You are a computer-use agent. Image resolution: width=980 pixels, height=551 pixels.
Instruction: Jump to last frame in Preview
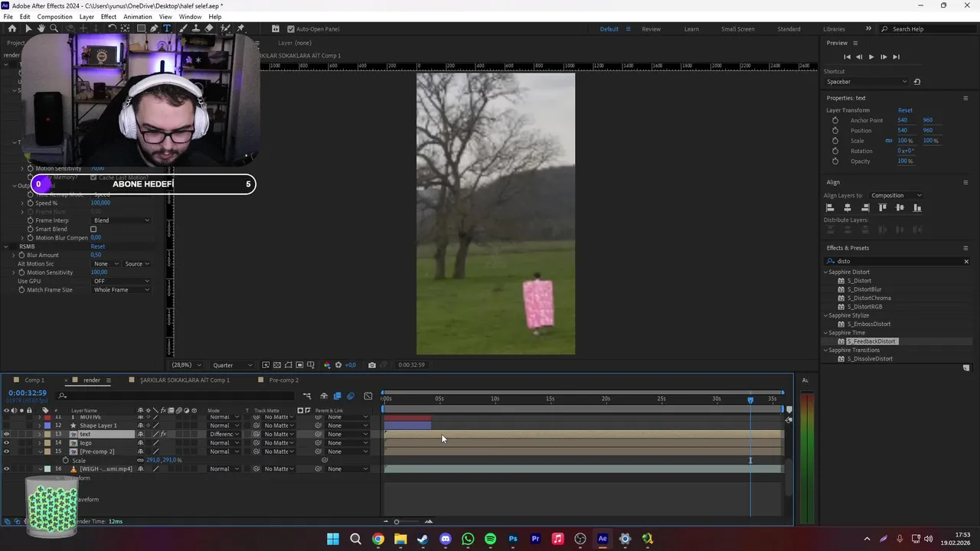[896, 57]
